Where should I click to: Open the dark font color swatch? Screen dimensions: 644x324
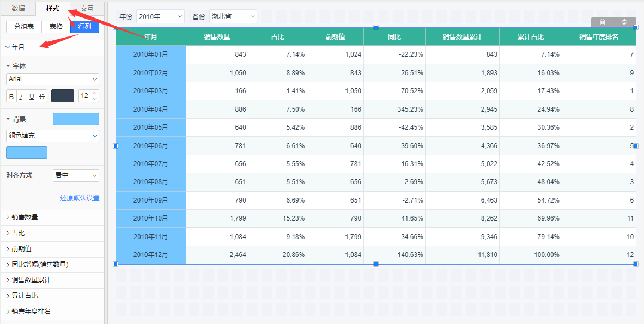pos(63,96)
